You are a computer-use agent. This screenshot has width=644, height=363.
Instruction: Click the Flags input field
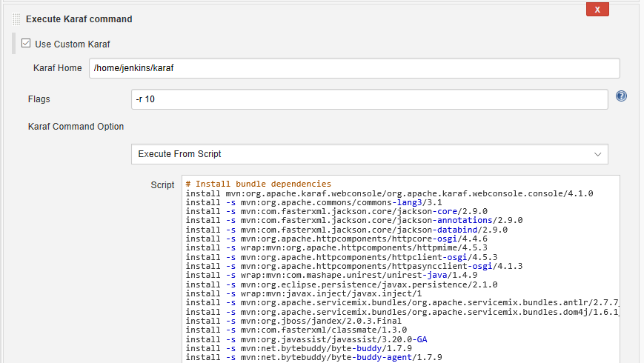369,99
